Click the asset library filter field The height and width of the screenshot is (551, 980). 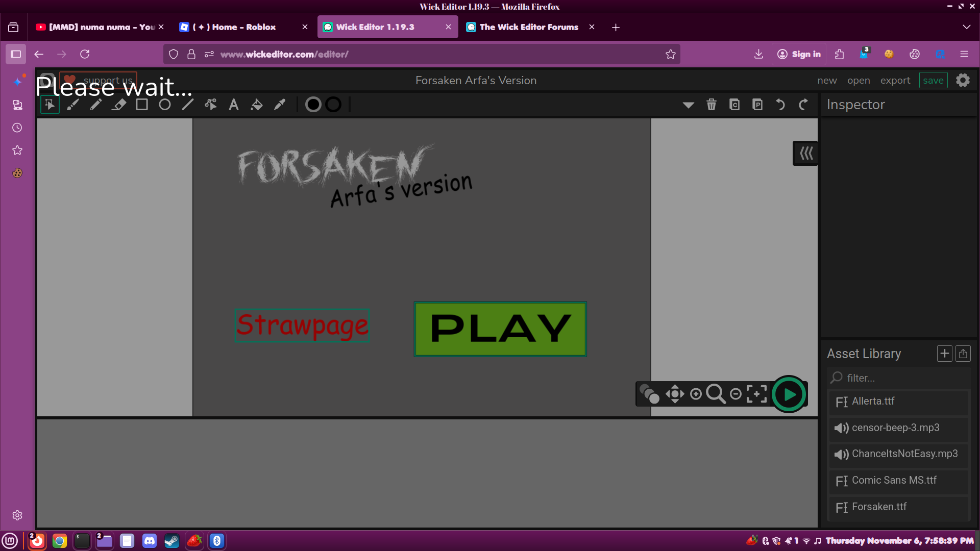coord(903,378)
